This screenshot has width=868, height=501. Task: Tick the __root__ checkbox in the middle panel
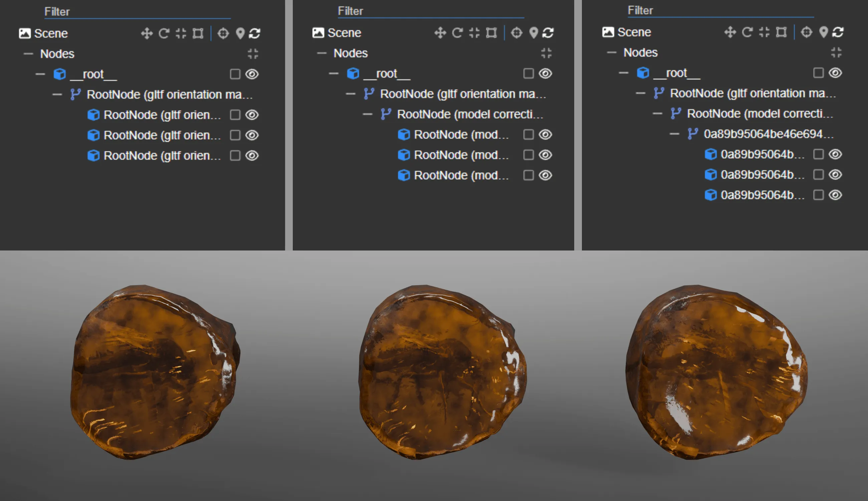528,73
